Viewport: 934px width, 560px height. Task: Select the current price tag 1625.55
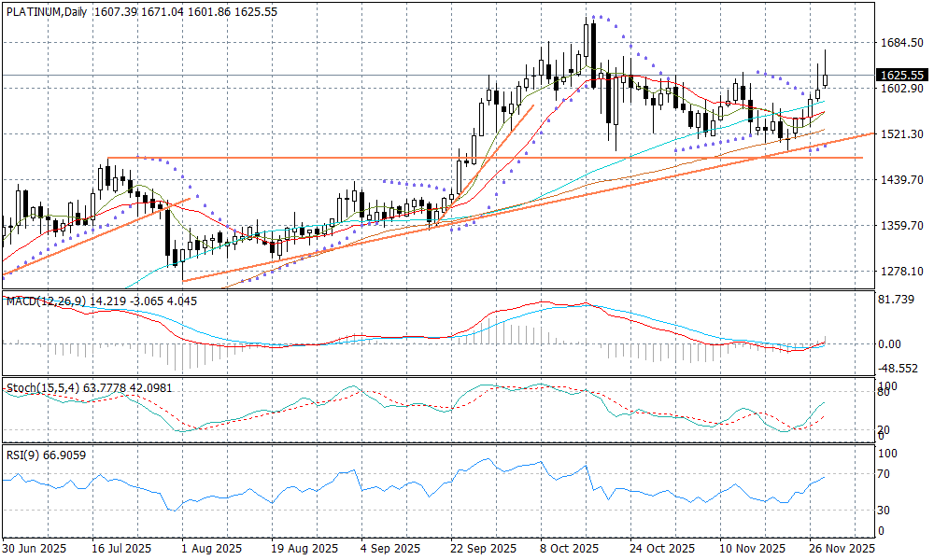tap(900, 75)
